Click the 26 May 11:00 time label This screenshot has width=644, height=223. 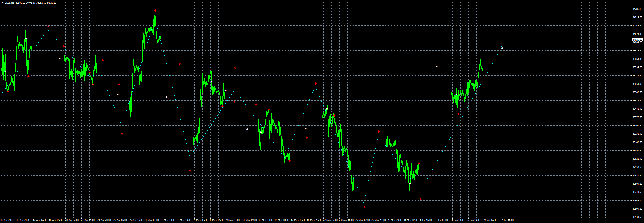pos(379,220)
